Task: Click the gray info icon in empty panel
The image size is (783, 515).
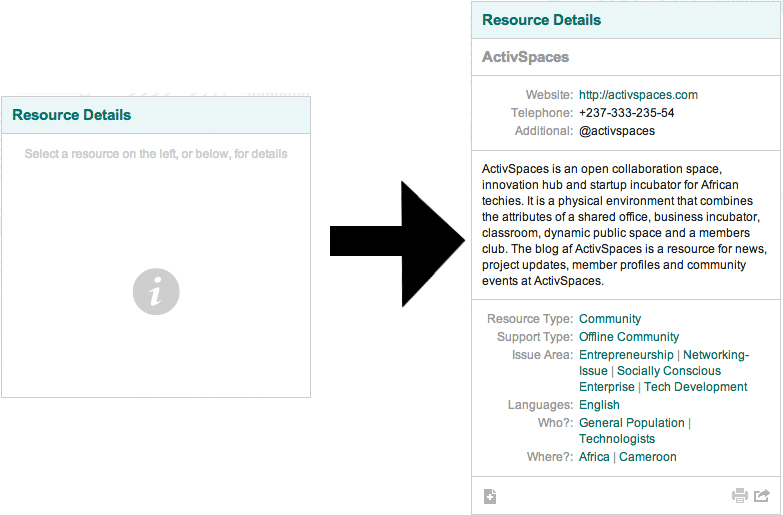Action: tap(156, 292)
